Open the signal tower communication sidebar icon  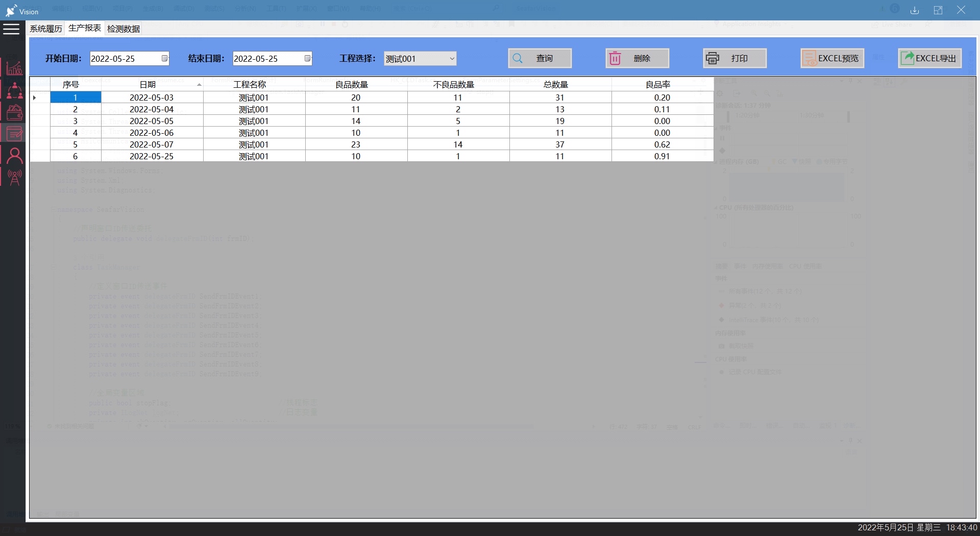14,177
